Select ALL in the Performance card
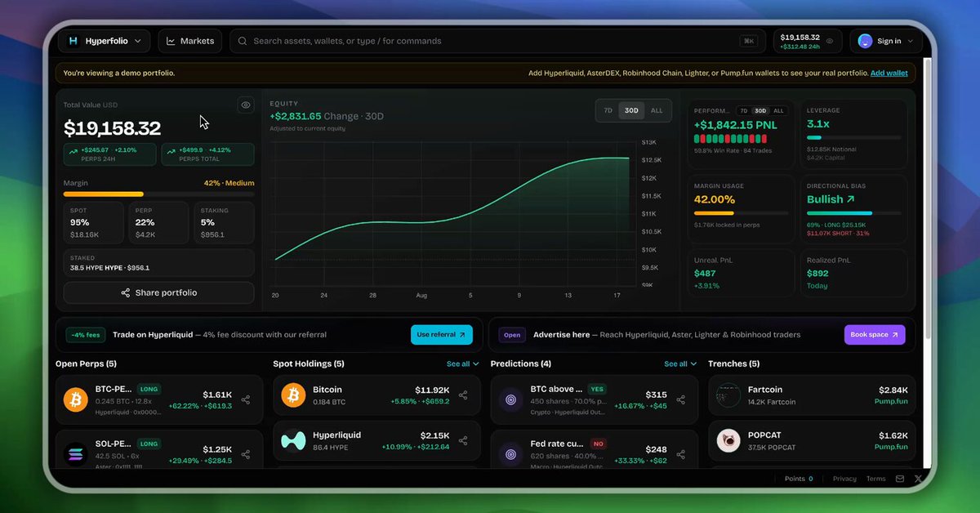This screenshot has width=980, height=513. tap(778, 110)
